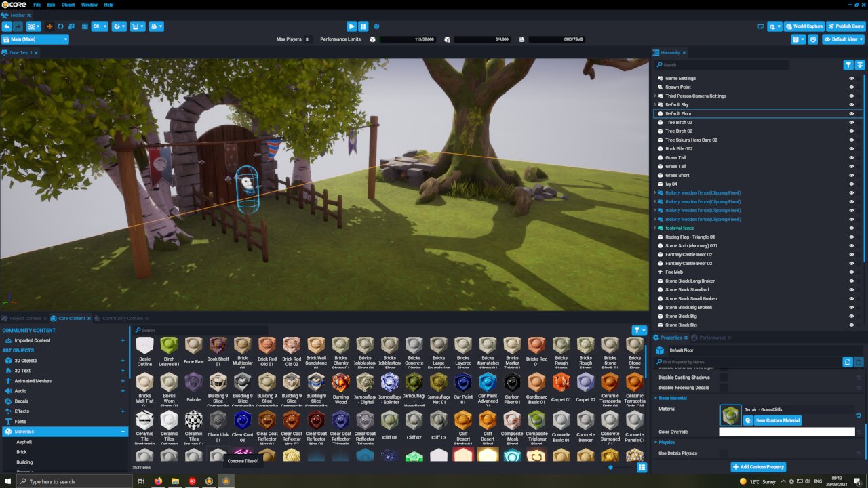Screen dimensions: 868x488
Task: Click the viewport screen icon near World Capture
Action: pyautogui.click(x=760, y=26)
